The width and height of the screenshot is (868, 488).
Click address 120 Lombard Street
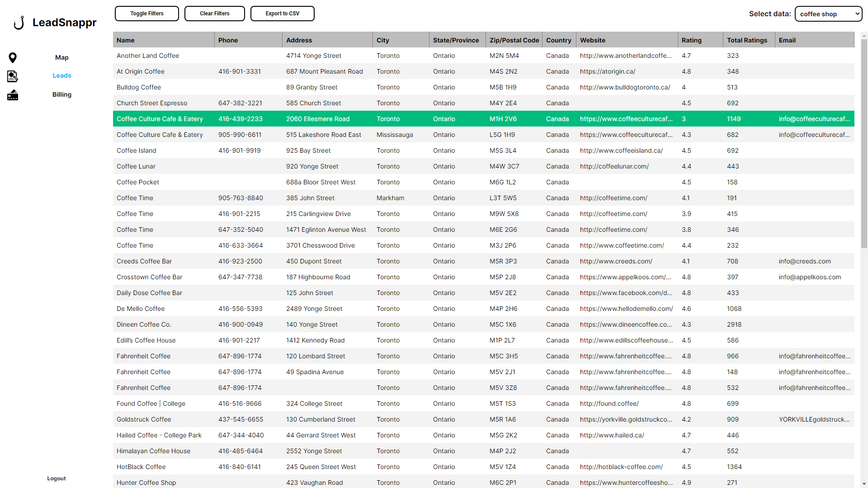[316, 356]
